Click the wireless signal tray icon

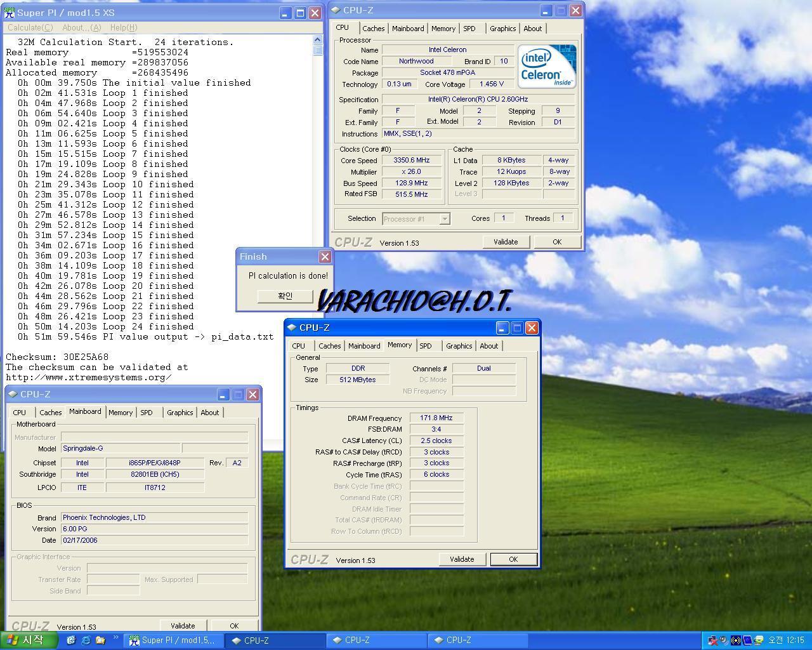pos(736,640)
